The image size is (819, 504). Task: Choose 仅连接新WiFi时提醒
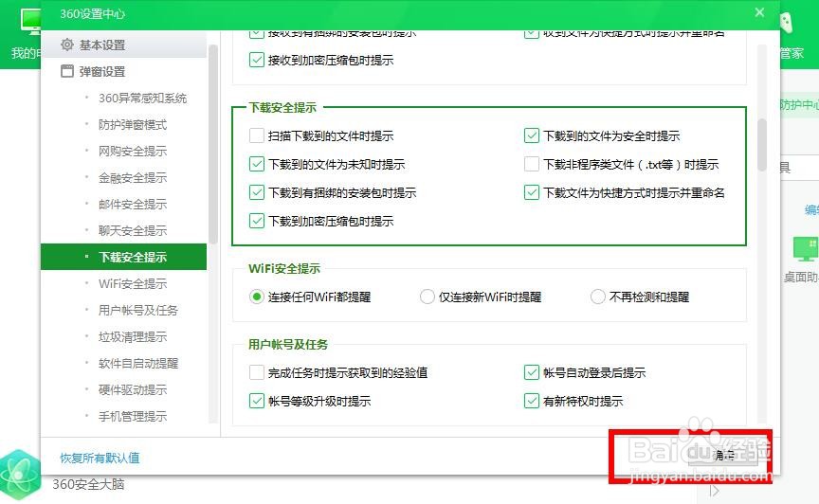[428, 297]
